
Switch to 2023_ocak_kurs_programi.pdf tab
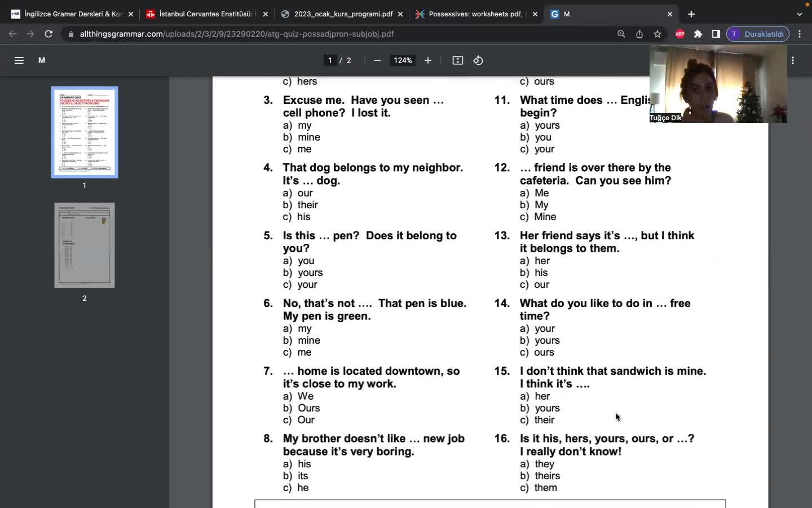coord(341,14)
